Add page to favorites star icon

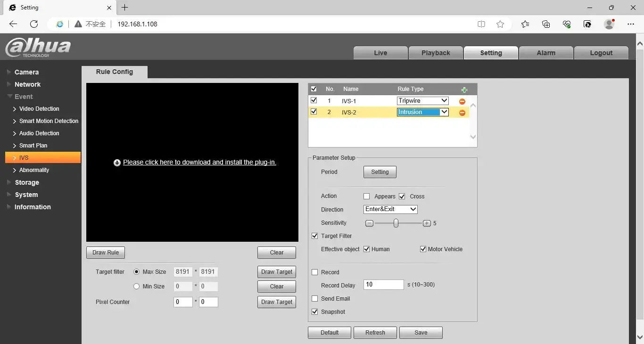click(x=500, y=24)
